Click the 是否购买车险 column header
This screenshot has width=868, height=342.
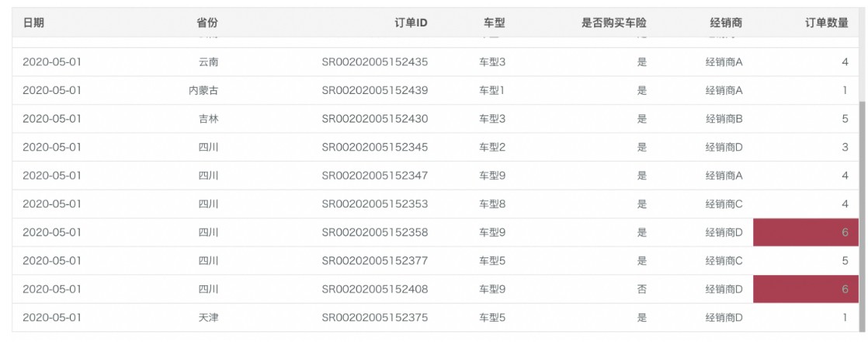(x=614, y=23)
